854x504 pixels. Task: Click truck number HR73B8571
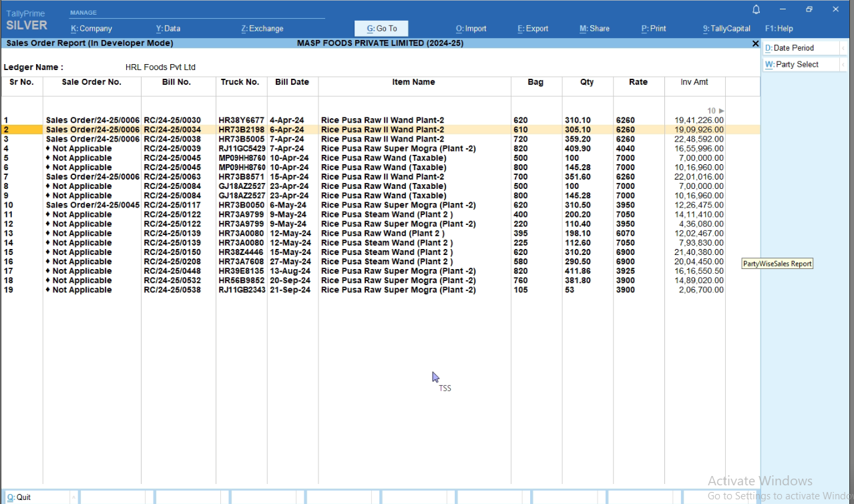coord(242,177)
